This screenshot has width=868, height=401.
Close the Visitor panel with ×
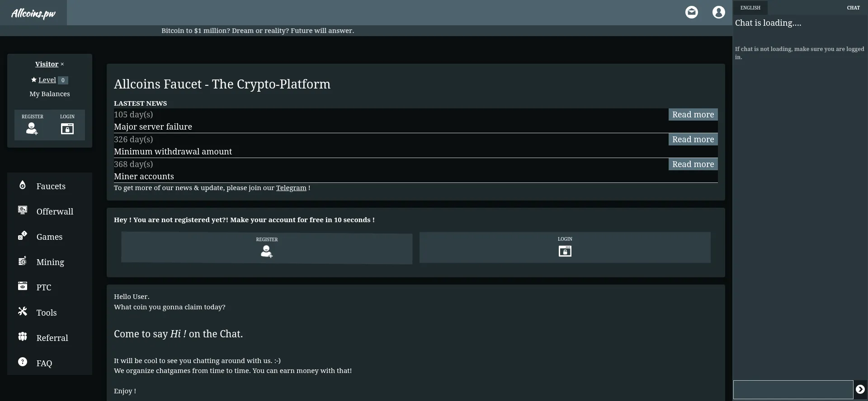pos(62,64)
